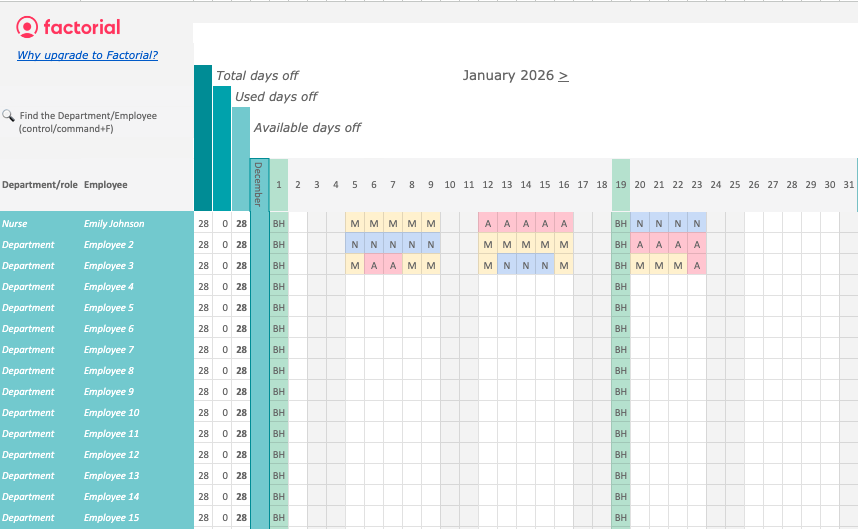Select day 19 header cell
Viewport: 858px width, 529px height.
coord(621,185)
